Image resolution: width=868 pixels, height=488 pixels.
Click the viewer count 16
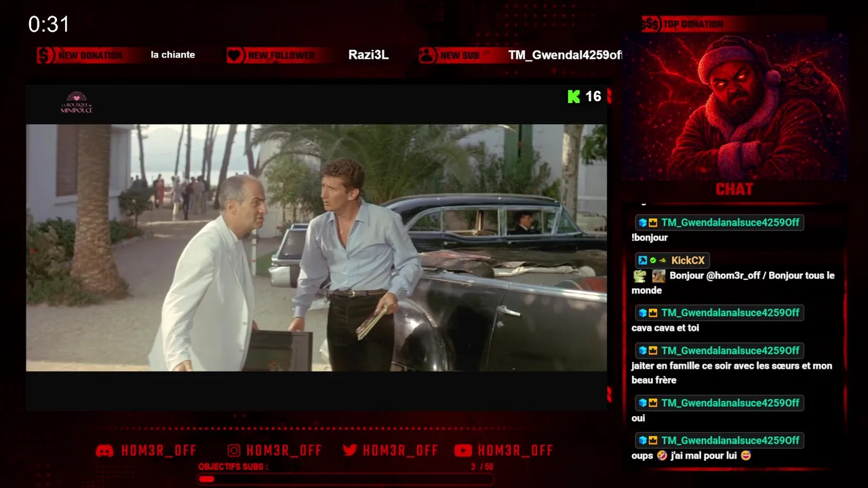(593, 96)
